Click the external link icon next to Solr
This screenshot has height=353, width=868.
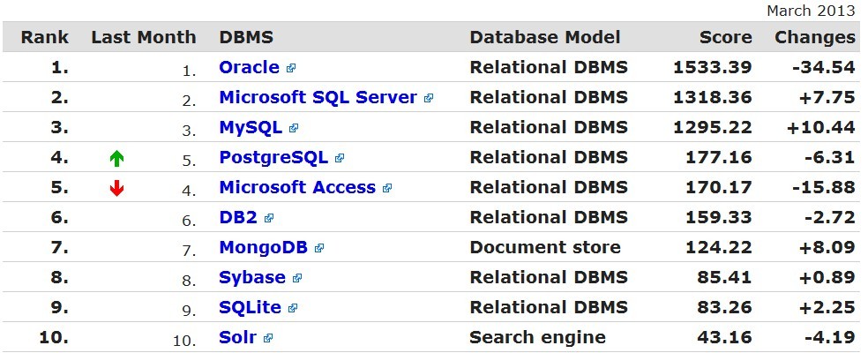click(x=268, y=338)
